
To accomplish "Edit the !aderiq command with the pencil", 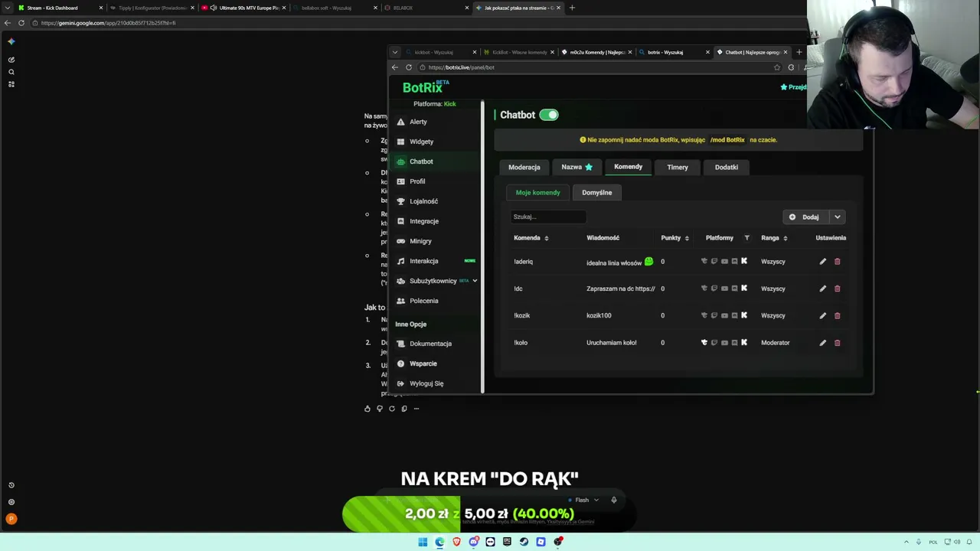I will pyautogui.click(x=823, y=262).
